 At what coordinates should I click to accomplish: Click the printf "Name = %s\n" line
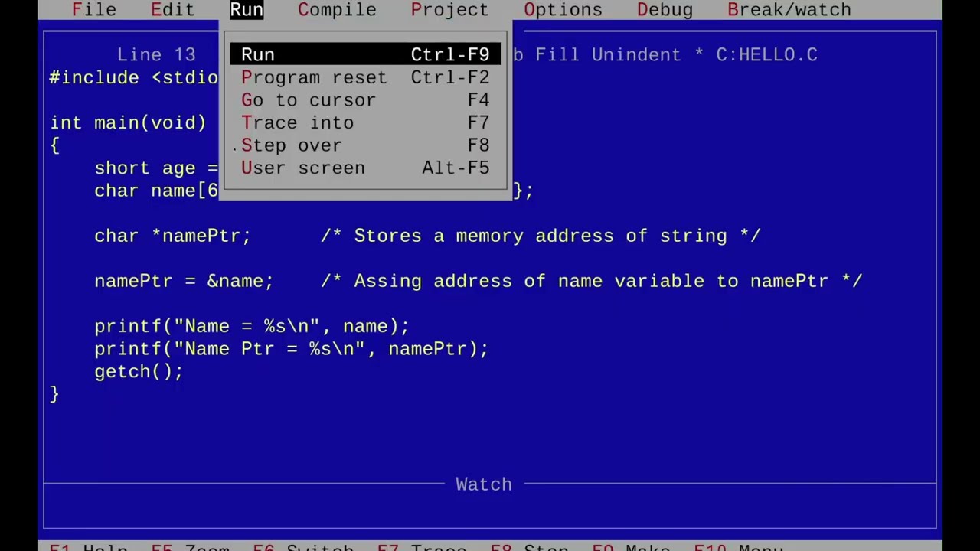tap(252, 327)
